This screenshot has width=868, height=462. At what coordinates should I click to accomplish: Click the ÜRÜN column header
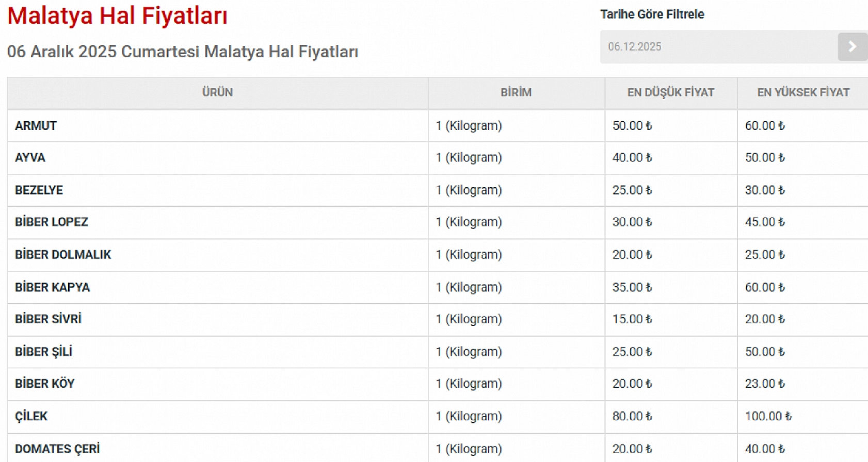coord(217,93)
